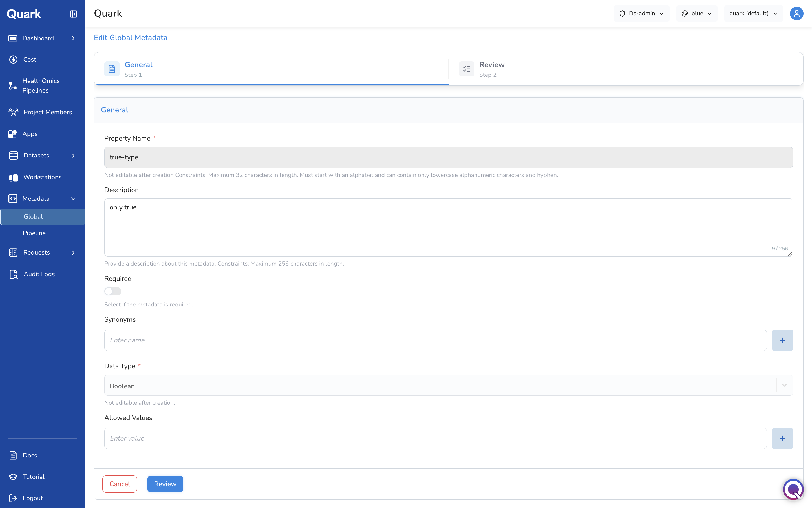Click the shield icon beside Ds-admin
The image size is (812, 508).
[622, 14]
